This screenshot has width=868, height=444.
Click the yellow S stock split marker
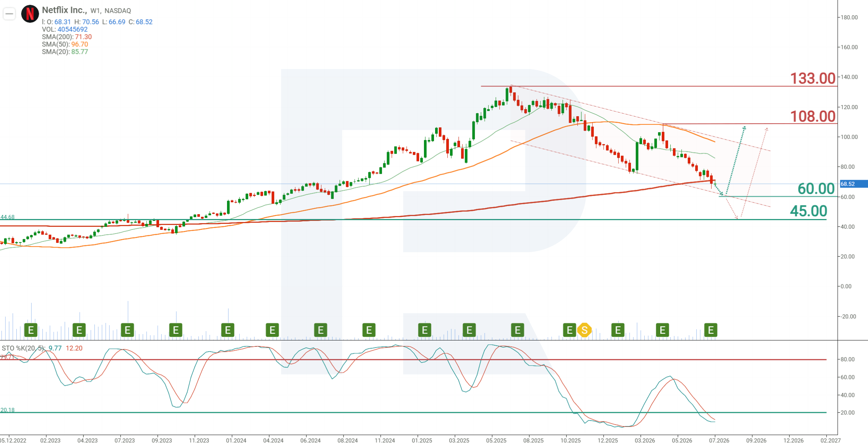tap(585, 330)
